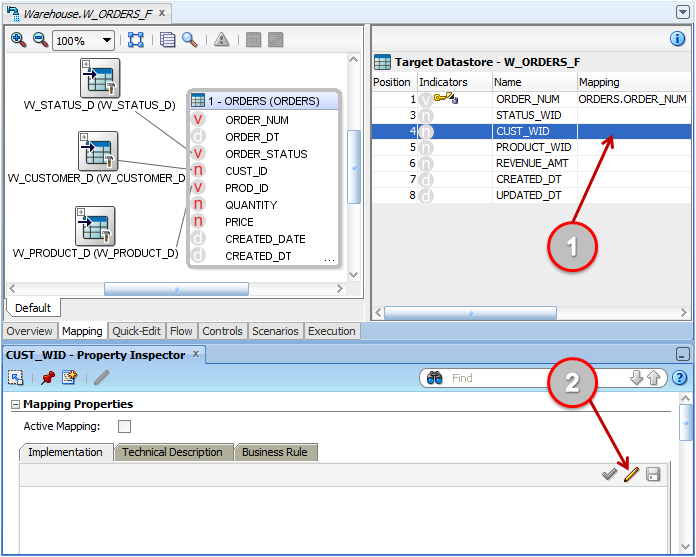Enable the Active Mapping checkbox
The height and width of the screenshot is (557, 696).
coord(125,427)
